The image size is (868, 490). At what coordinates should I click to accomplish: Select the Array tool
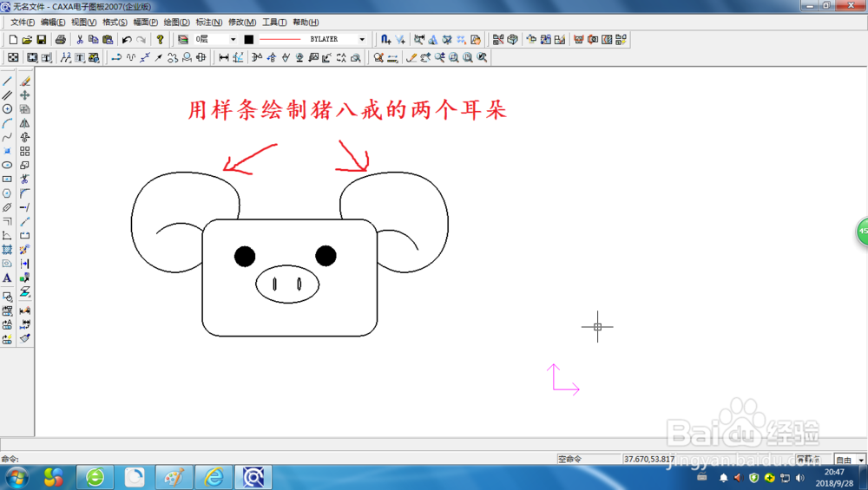click(25, 151)
